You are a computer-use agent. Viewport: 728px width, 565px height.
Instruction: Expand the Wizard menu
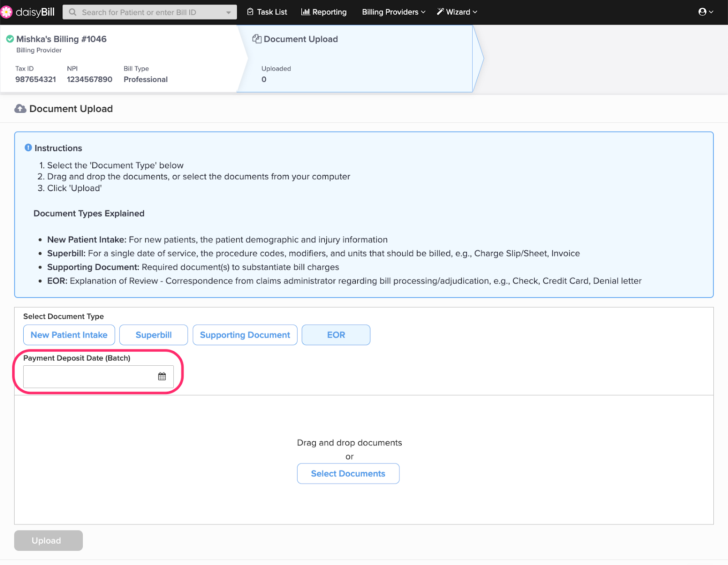(457, 12)
